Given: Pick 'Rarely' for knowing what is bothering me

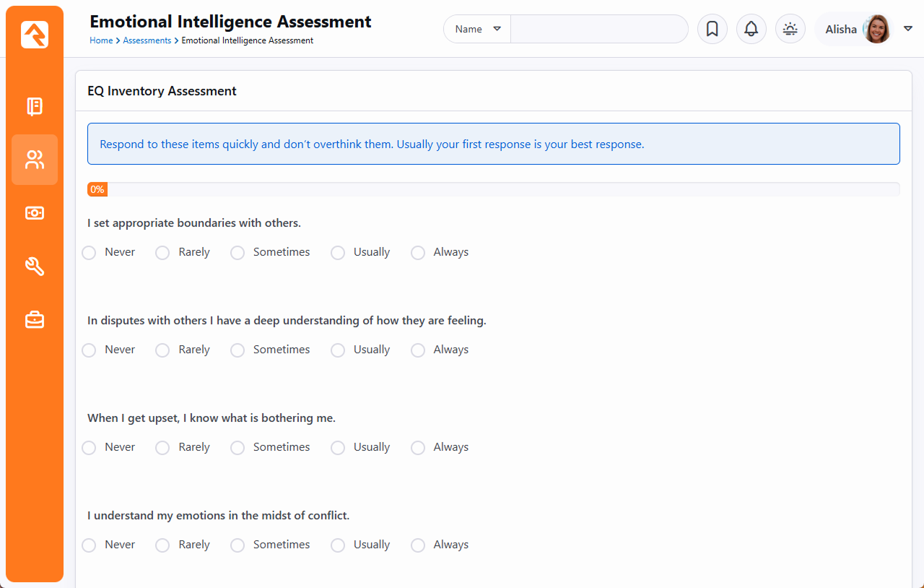Looking at the screenshot, I should (x=162, y=448).
